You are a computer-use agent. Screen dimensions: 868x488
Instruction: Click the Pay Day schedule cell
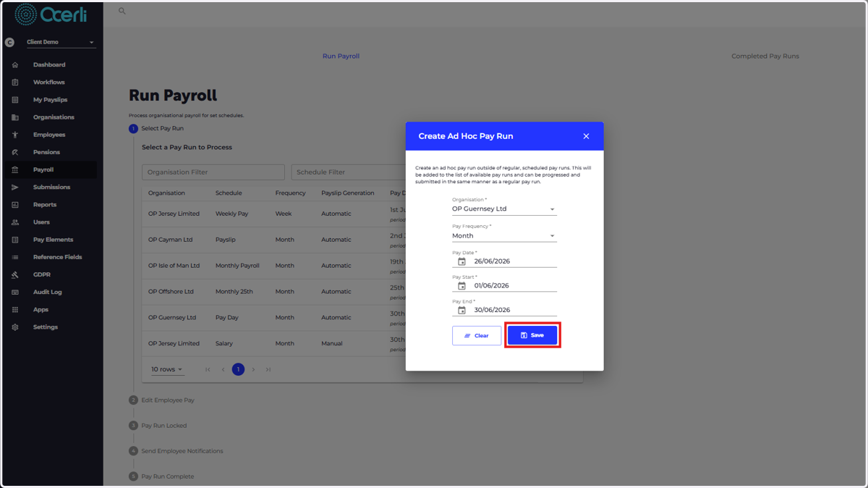[227, 318]
